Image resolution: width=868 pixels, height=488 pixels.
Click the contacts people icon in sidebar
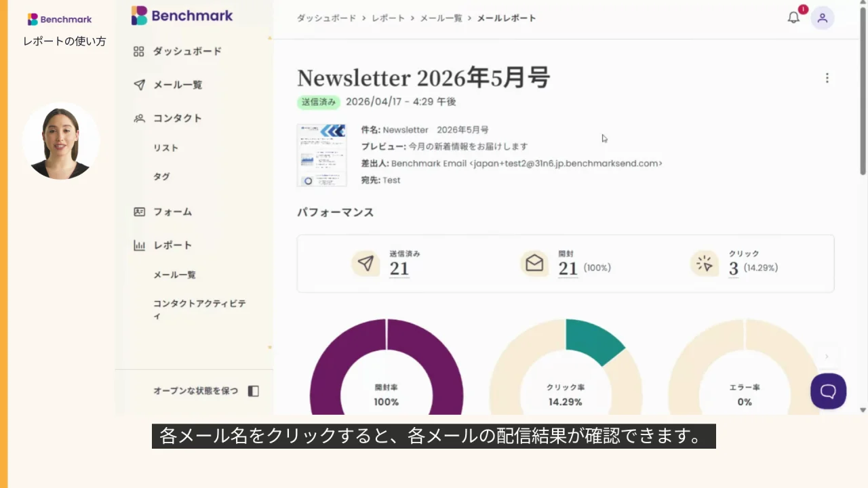[139, 118]
